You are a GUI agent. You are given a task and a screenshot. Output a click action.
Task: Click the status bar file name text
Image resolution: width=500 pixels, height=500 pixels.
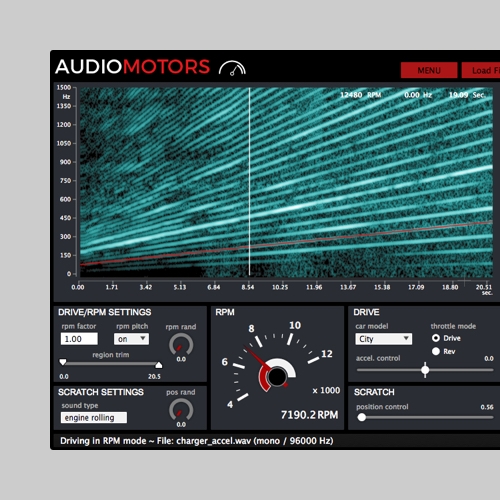213,441
